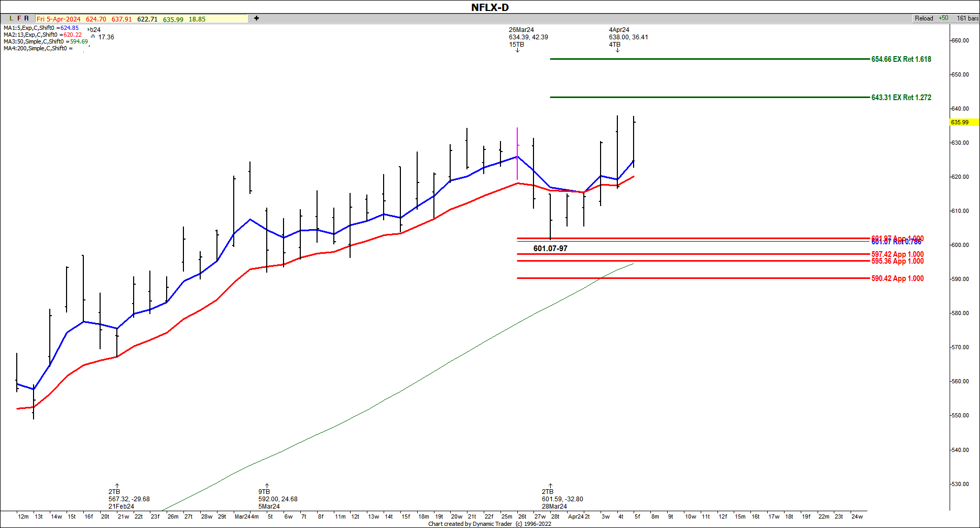This screenshot has width=980, height=528.
Task: Click the 595.36 App 1.000 label
Action: [x=898, y=261]
